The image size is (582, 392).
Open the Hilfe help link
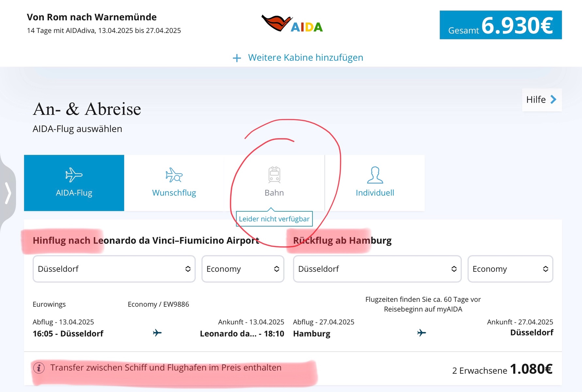coord(542,100)
